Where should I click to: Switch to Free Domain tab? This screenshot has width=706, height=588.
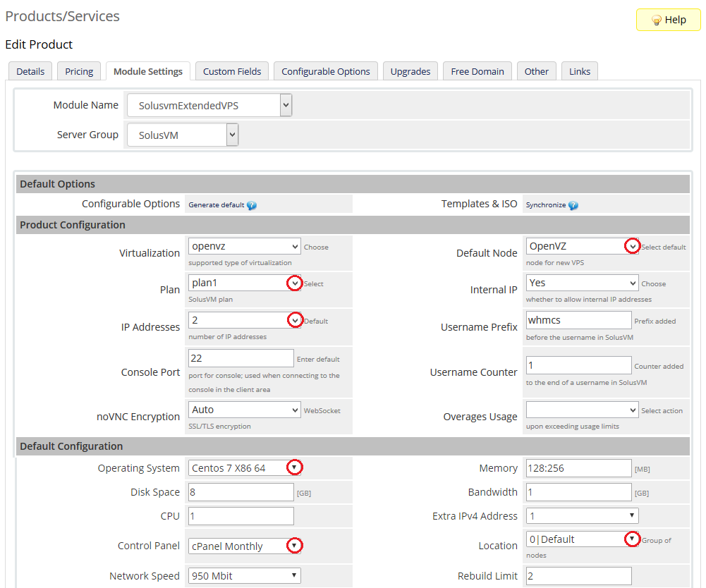pyautogui.click(x=477, y=71)
